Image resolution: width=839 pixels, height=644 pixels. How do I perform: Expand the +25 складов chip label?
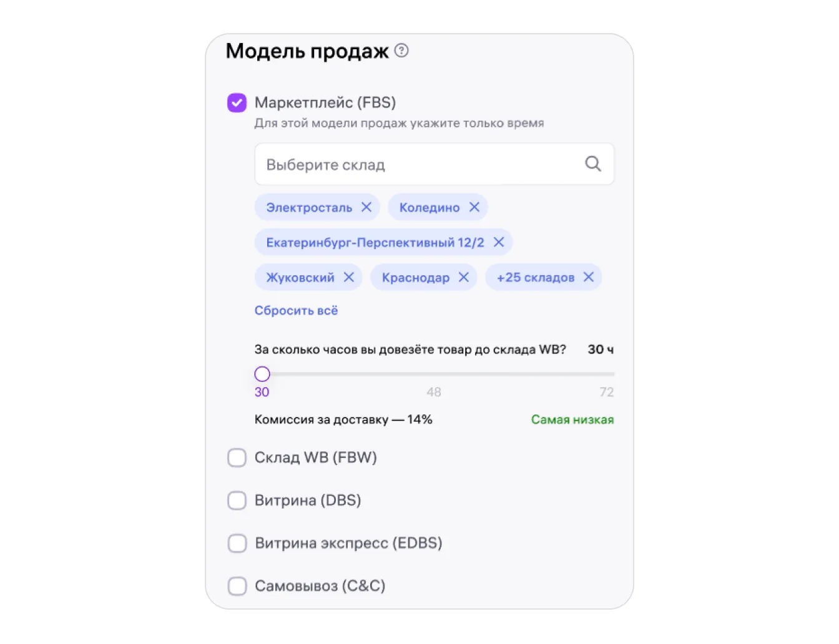(535, 278)
